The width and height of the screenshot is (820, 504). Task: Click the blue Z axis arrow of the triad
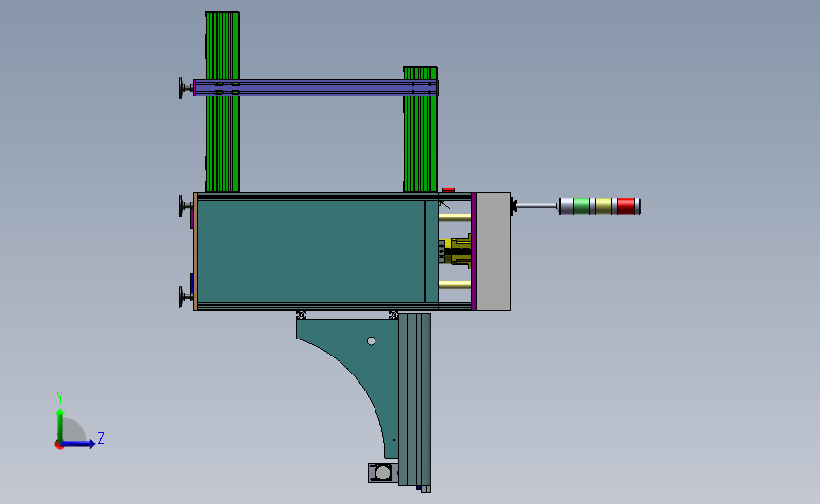78,443
